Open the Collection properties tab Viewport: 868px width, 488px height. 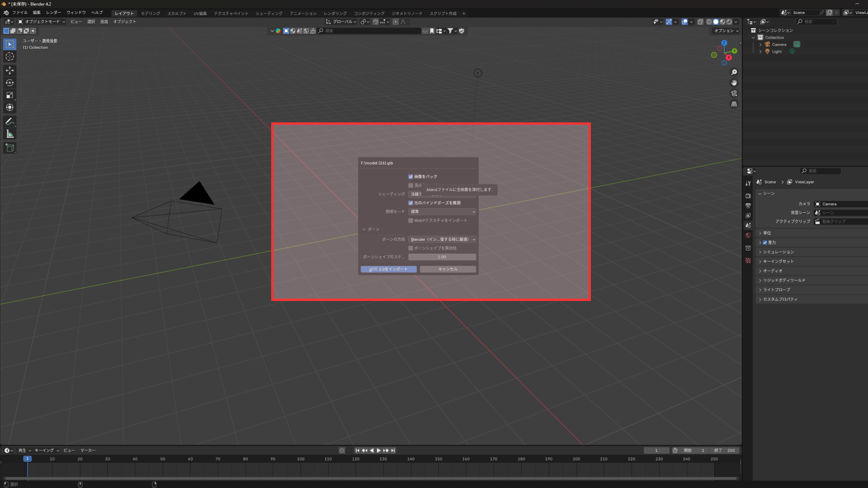pos(748,248)
